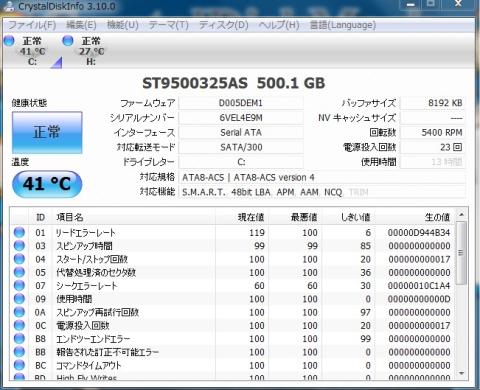Viewport: 480px width, 390px height.
Task: Click the status orb for row 01
Action: 19,232
